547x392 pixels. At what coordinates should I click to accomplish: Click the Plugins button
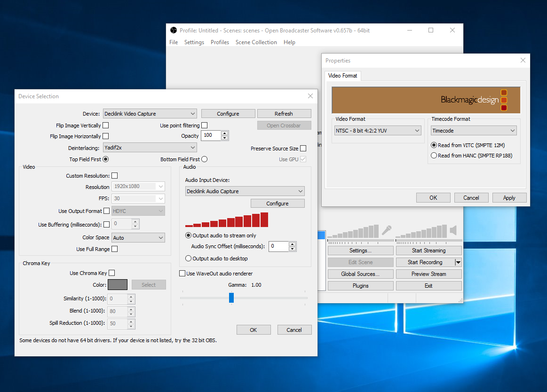pyautogui.click(x=360, y=286)
